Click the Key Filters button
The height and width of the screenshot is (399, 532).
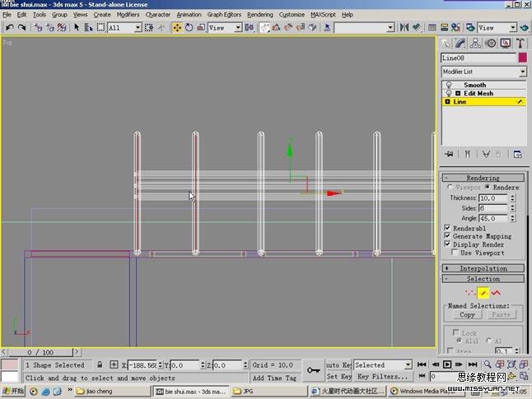coord(383,376)
